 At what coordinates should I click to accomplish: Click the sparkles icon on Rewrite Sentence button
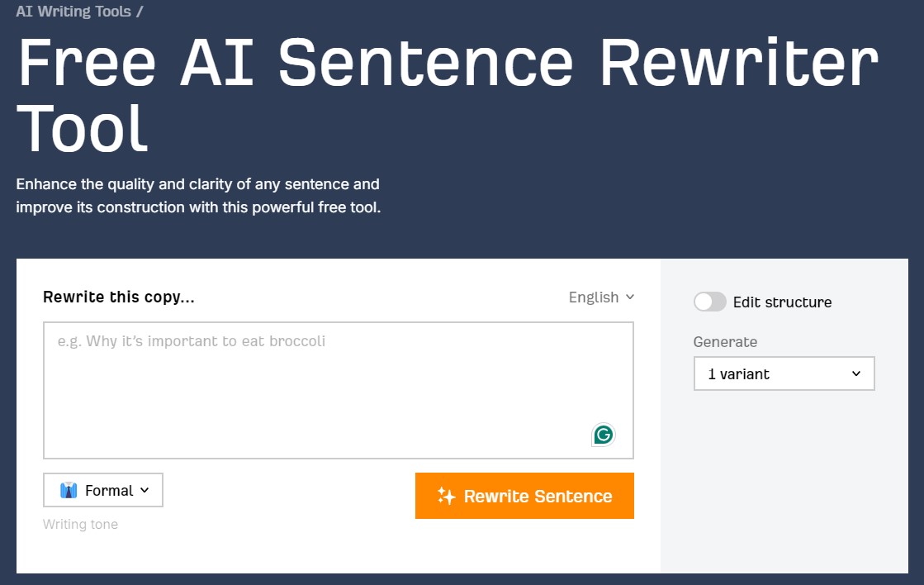click(446, 497)
